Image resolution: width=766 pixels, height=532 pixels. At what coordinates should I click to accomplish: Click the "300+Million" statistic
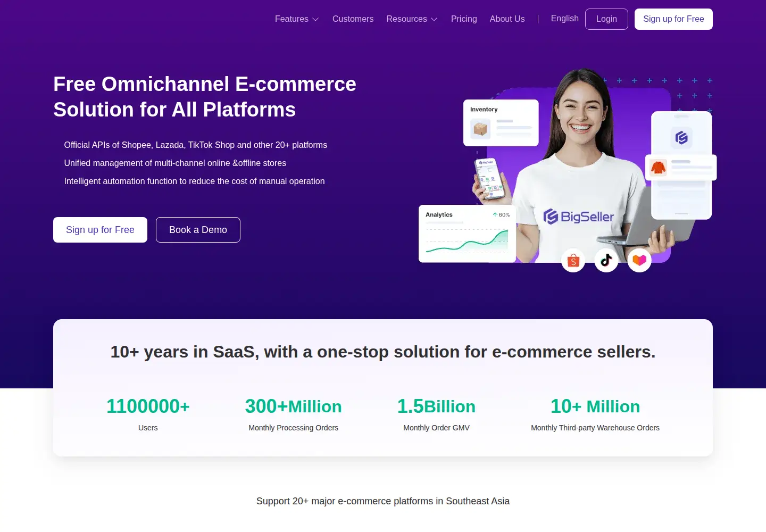point(293,406)
